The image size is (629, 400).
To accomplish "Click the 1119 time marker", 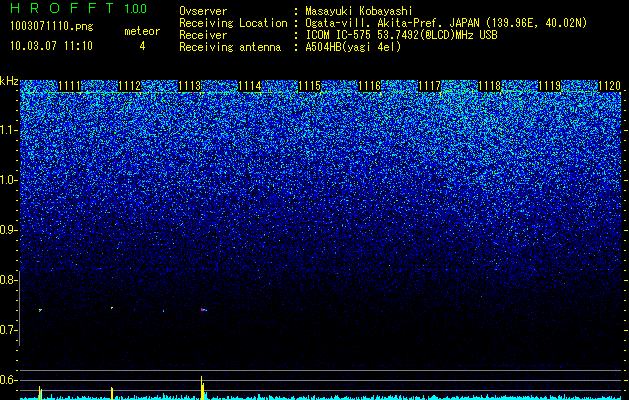I will click(x=549, y=86).
